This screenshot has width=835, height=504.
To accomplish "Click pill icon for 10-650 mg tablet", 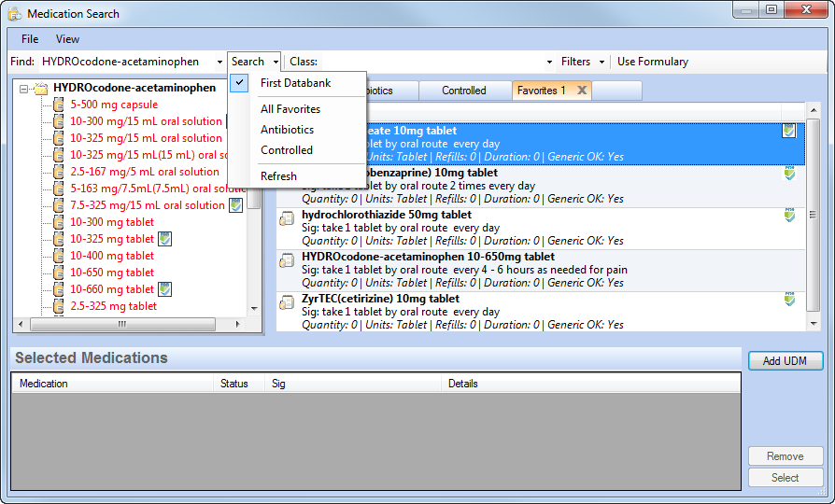I will tap(59, 273).
